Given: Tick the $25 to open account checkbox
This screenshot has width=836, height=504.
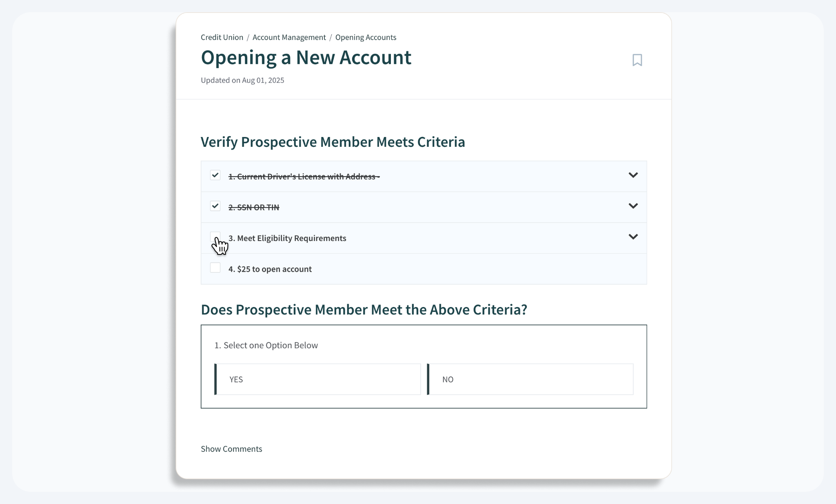Looking at the screenshot, I should pyautogui.click(x=215, y=268).
